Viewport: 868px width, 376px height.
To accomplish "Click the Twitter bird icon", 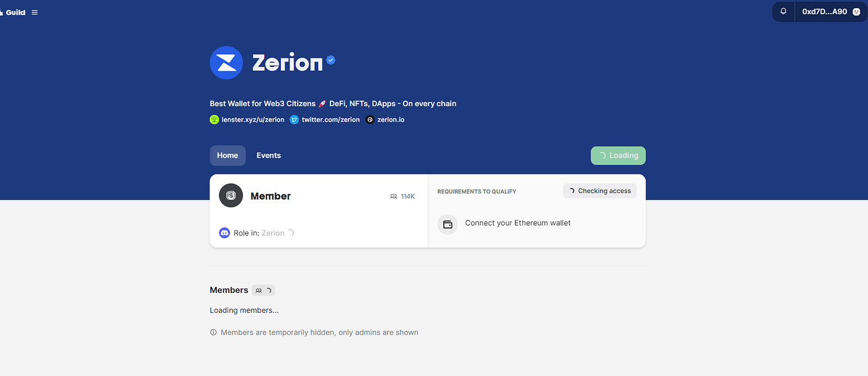I will [294, 120].
